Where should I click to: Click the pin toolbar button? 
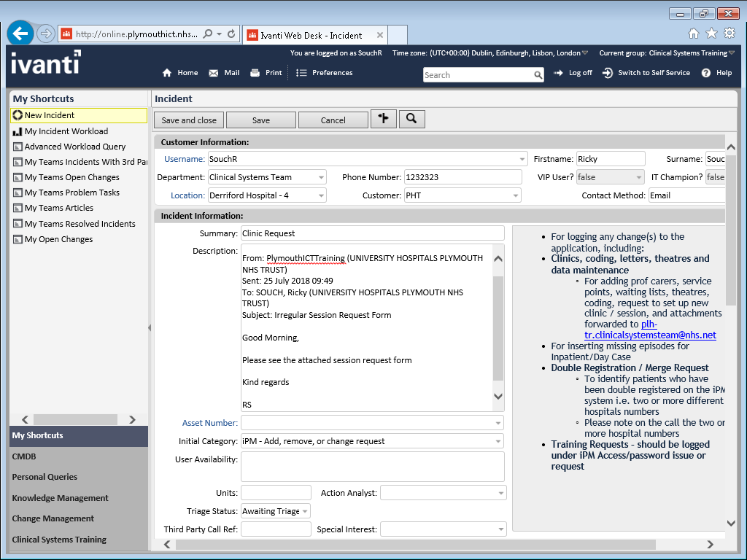pos(384,119)
